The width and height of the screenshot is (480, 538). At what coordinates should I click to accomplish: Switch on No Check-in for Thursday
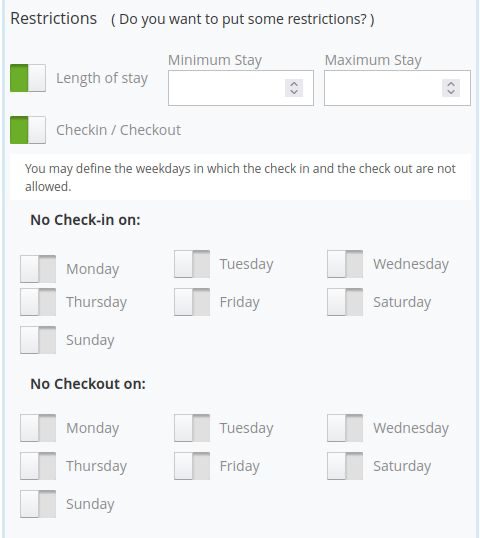tap(38, 302)
